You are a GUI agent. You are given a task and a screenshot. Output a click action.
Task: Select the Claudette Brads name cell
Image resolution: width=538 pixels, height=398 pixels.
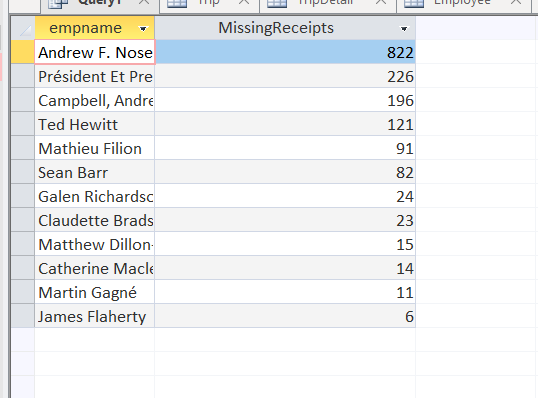tap(95, 220)
